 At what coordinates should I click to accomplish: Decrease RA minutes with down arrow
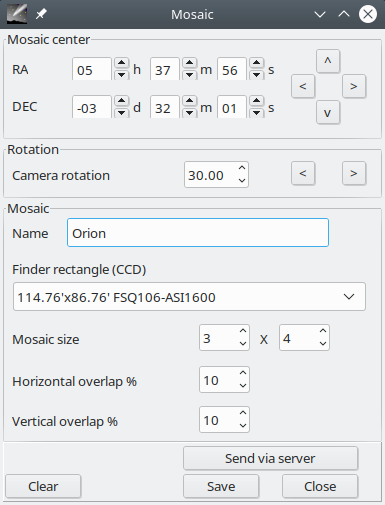pos(189,74)
